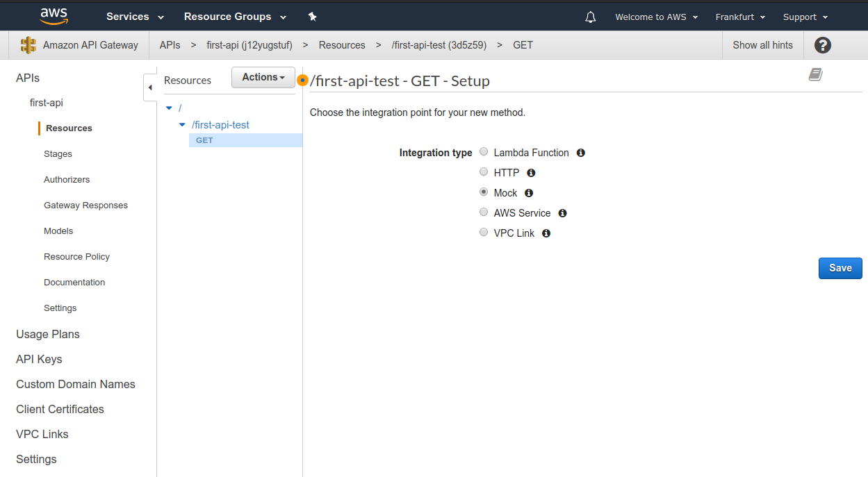Click info icon next to Lambda Function

581,153
